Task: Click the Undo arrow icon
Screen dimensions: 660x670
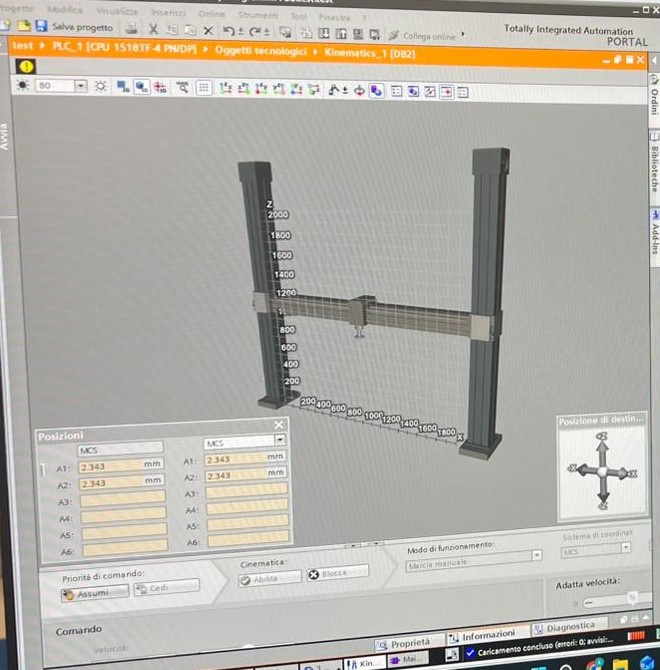Action: tap(229, 31)
